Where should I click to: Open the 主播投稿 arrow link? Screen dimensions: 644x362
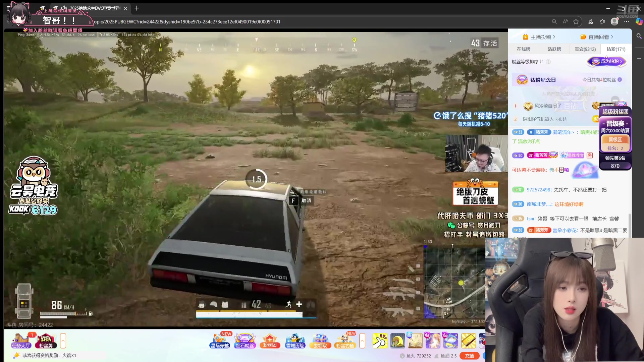[x=539, y=37]
